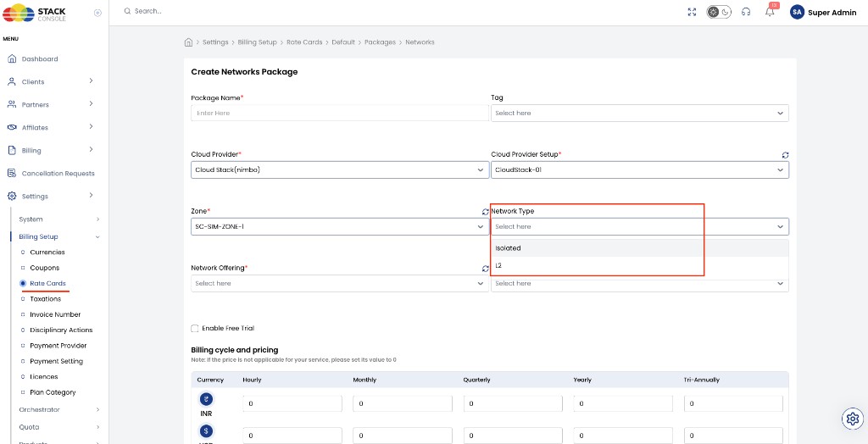Open Taxations settings
The image size is (868, 444).
[x=46, y=298]
